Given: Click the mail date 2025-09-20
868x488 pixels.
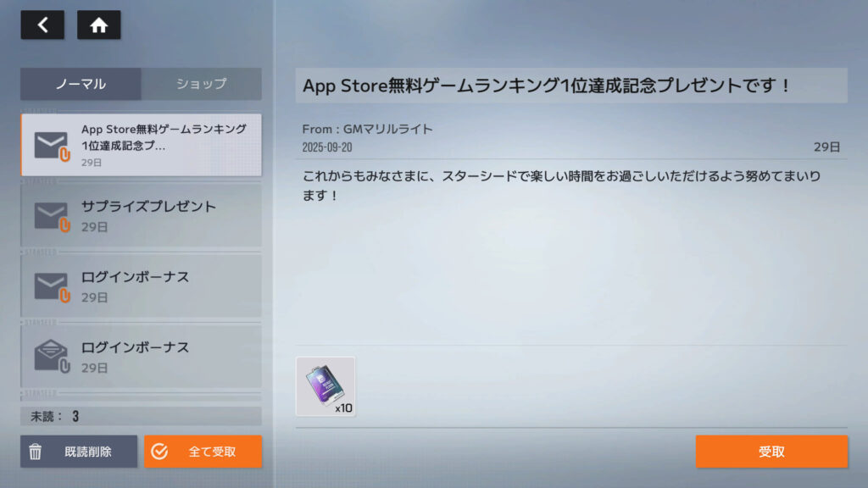Looking at the screenshot, I should [x=327, y=147].
